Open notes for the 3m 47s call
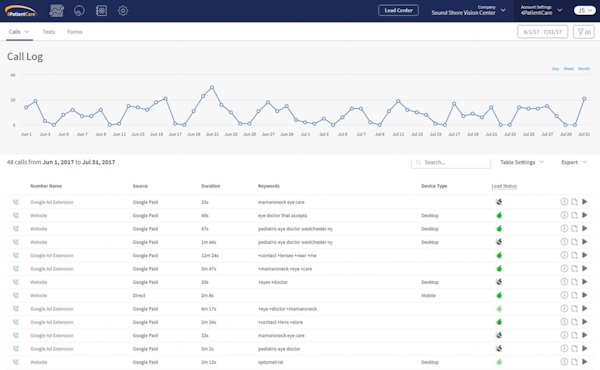This screenshot has width=600, height=370. (574, 269)
